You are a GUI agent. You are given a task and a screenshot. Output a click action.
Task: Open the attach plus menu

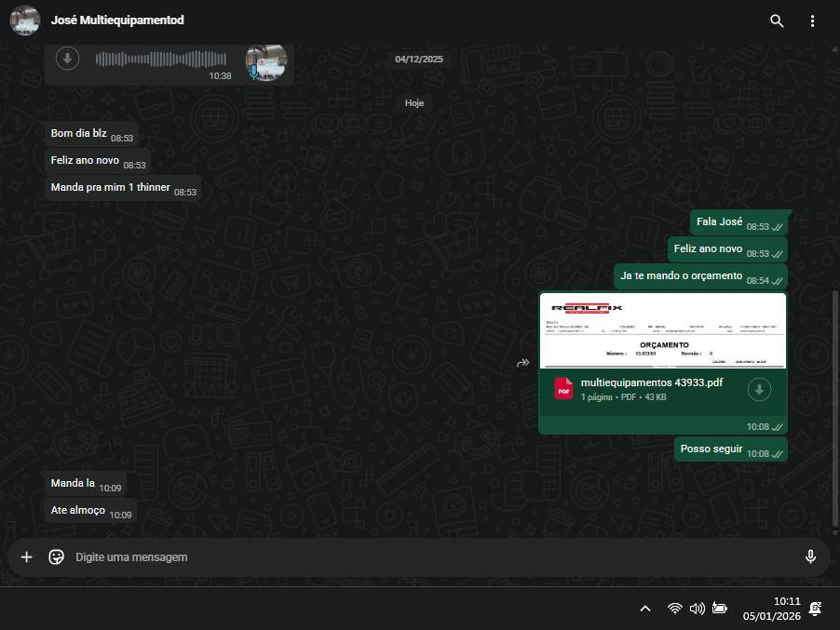tap(26, 556)
